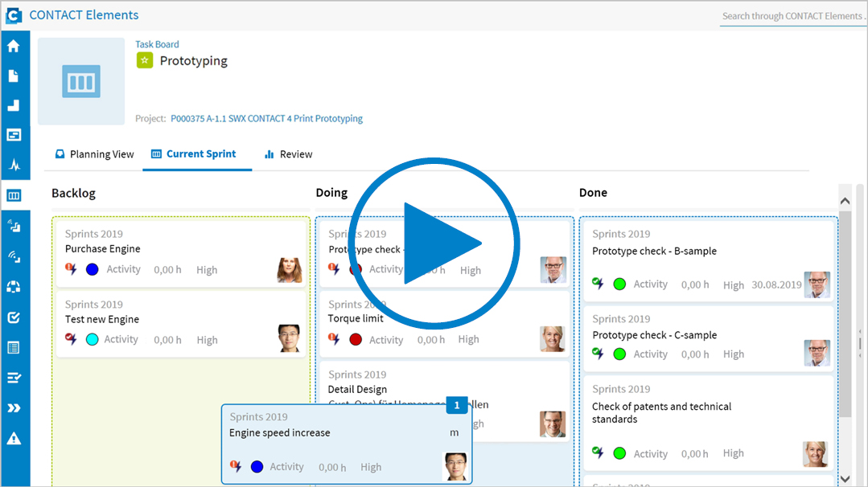Image resolution: width=868 pixels, height=487 pixels.
Task: Click the completed bolt icon on C-sample card
Action: pos(598,354)
